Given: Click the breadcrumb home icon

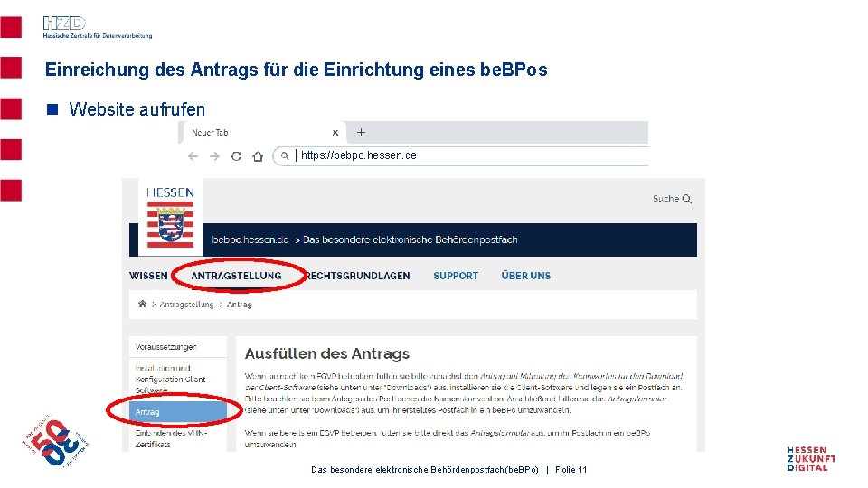Looking at the screenshot, I should tap(142, 304).
